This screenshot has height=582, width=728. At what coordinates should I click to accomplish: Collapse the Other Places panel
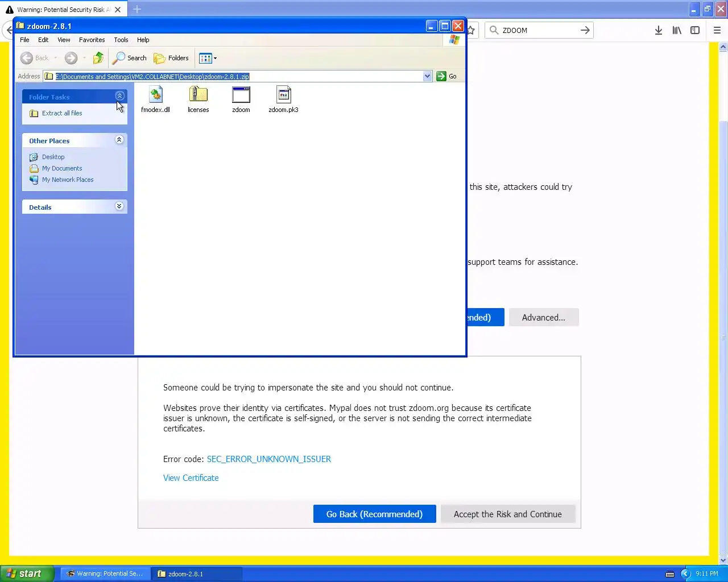pos(119,140)
